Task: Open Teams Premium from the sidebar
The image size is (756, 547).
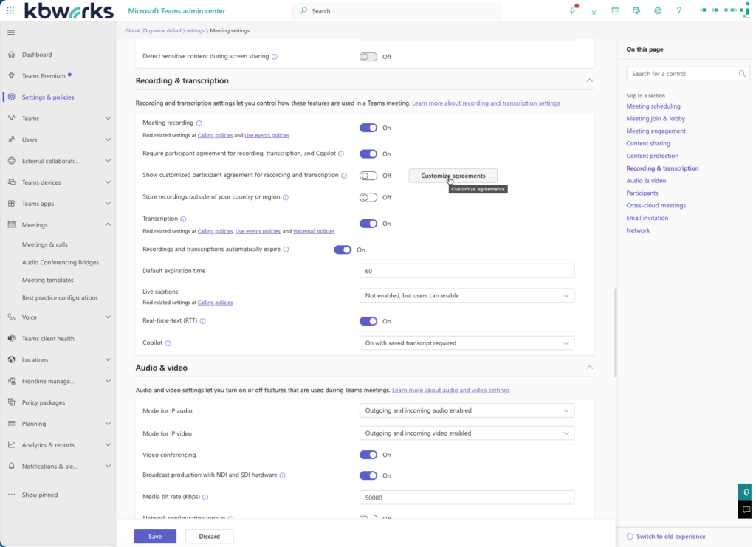Action: (44, 75)
